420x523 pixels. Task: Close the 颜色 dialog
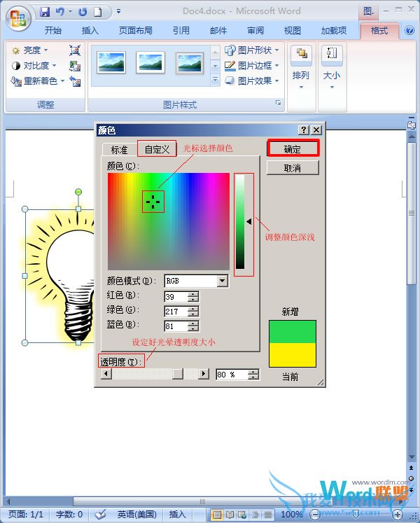click(316, 130)
